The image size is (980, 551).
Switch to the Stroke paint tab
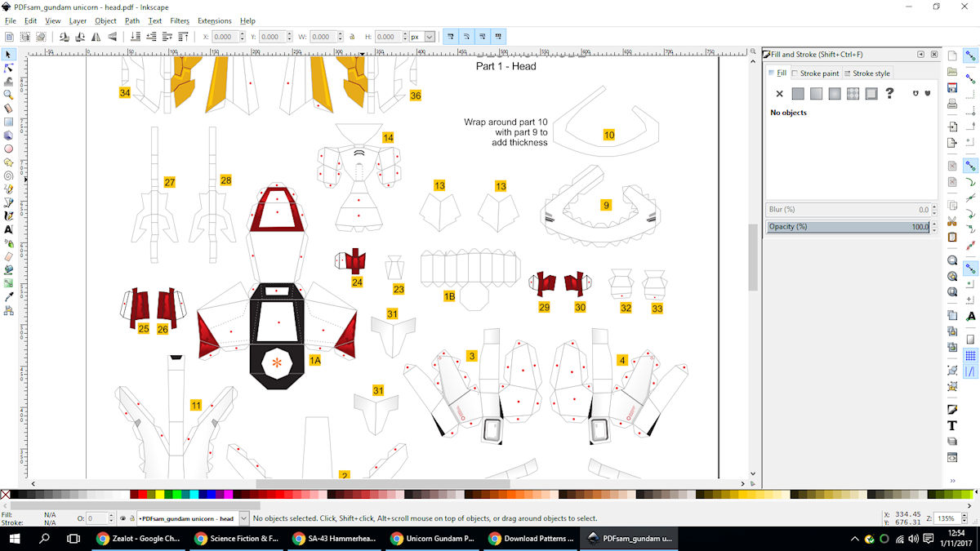click(x=815, y=73)
